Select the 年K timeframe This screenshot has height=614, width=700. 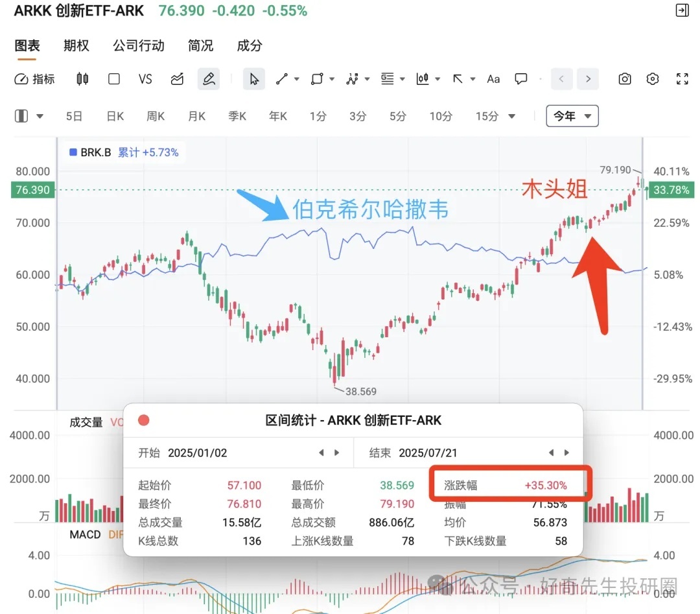click(x=278, y=117)
